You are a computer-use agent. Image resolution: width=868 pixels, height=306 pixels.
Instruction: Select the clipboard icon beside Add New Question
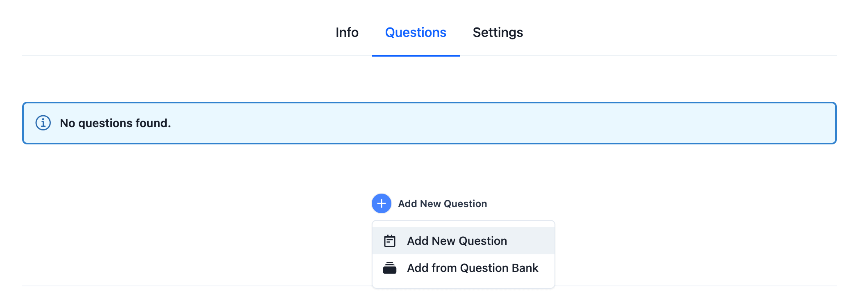tap(390, 241)
